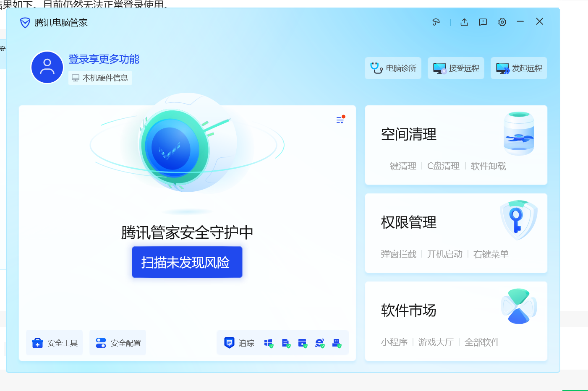This screenshot has height=391, width=588.
Task: Select 右键菜单 right-click menu option
Action: tap(491, 254)
